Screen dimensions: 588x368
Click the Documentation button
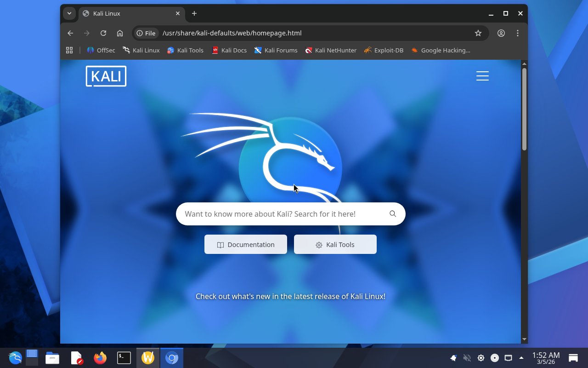pos(246,245)
